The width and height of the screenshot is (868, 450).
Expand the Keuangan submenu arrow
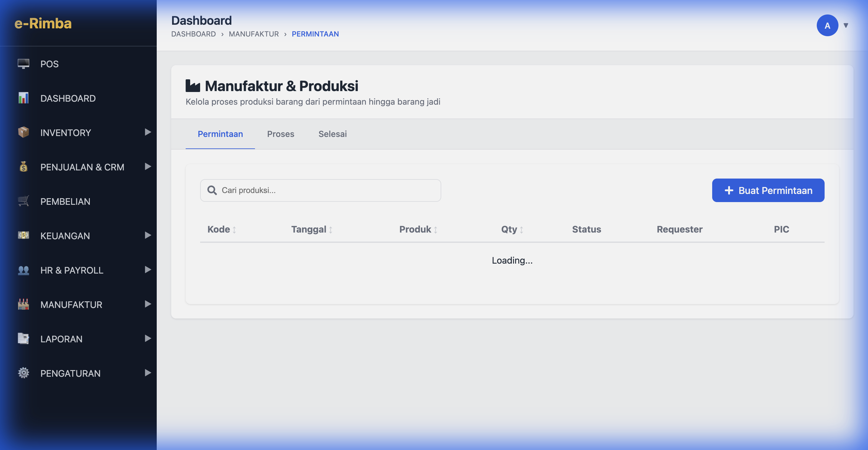pyautogui.click(x=148, y=235)
